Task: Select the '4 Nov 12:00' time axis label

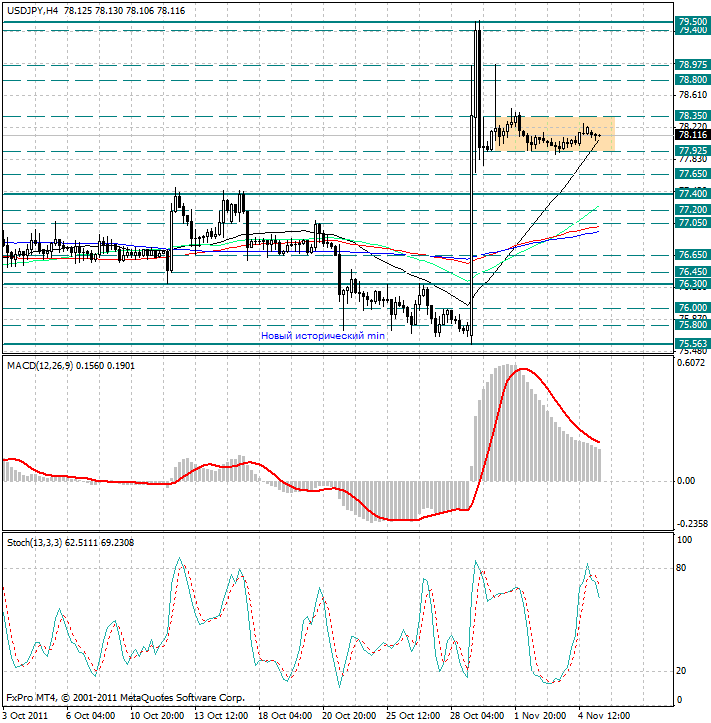Action: (x=605, y=715)
